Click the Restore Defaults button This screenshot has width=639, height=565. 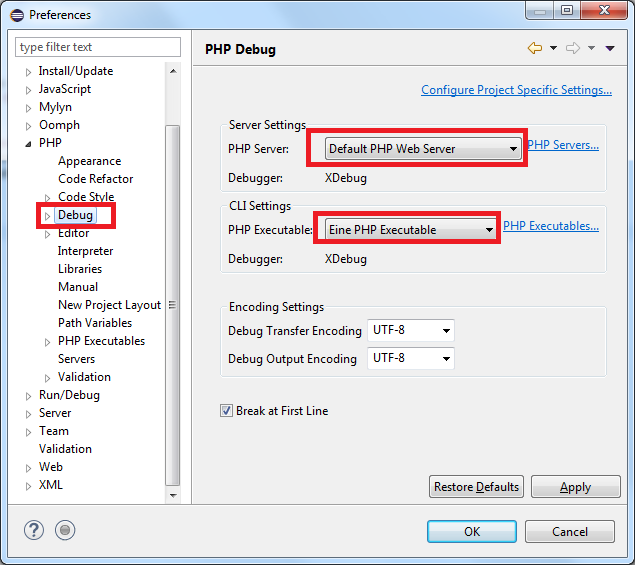tap(476, 487)
